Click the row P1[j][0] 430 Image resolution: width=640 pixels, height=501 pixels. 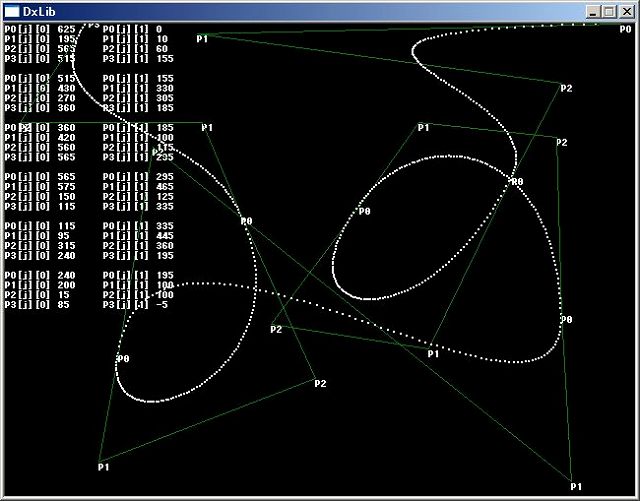pyautogui.click(x=40, y=89)
